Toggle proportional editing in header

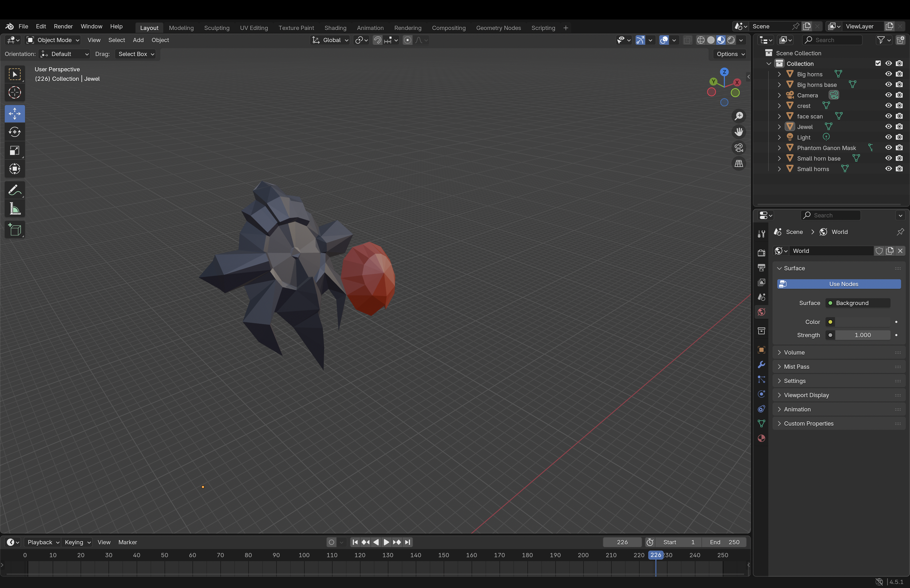tap(407, 40)
